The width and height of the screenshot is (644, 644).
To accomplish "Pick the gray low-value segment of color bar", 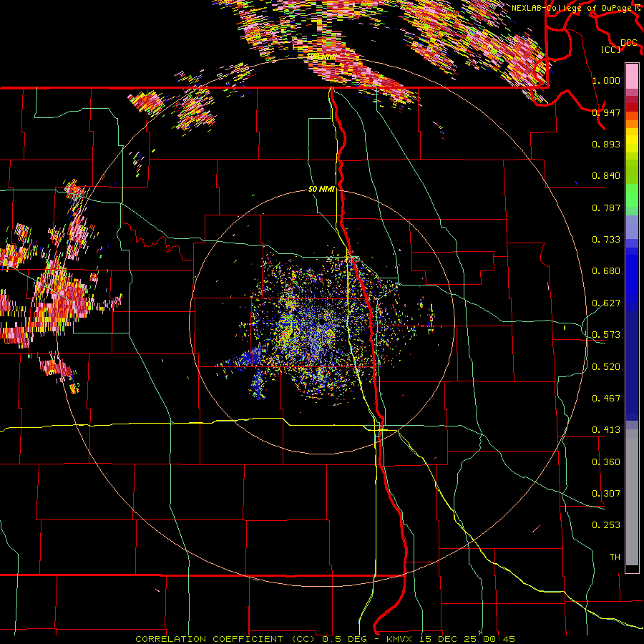I will point(632,497).
